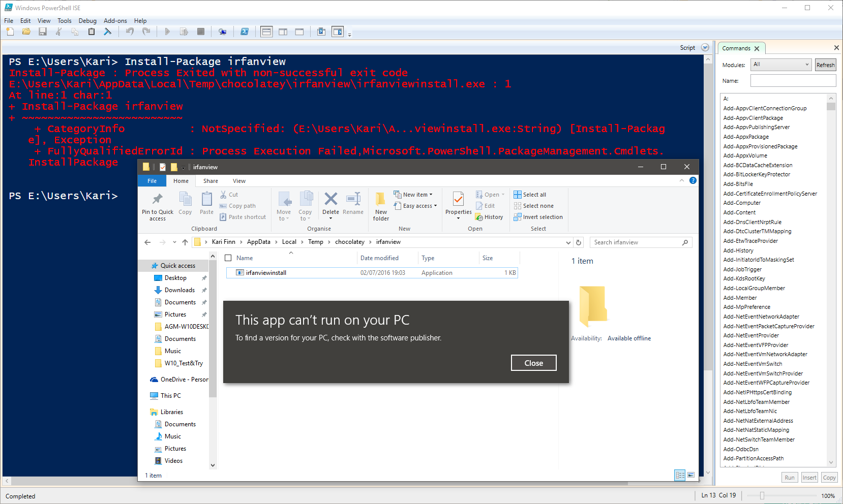This screenshot has height=504, width=843.
Task: Open New Remote PowerShell Tab icon
Action: coord(222,31)
